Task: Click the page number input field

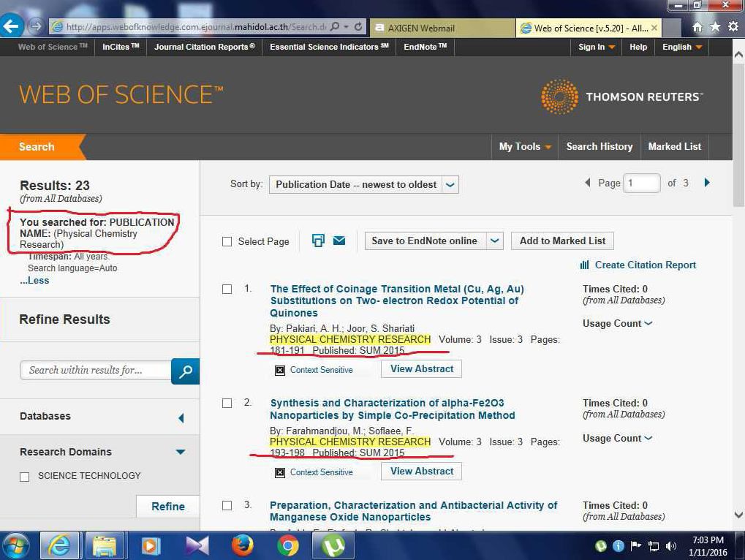Action: [641, 183]
